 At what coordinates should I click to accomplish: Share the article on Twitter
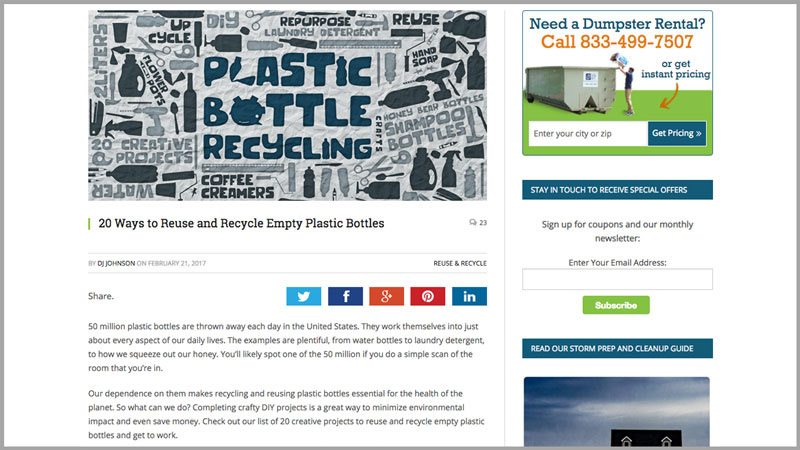pos(304,296)
